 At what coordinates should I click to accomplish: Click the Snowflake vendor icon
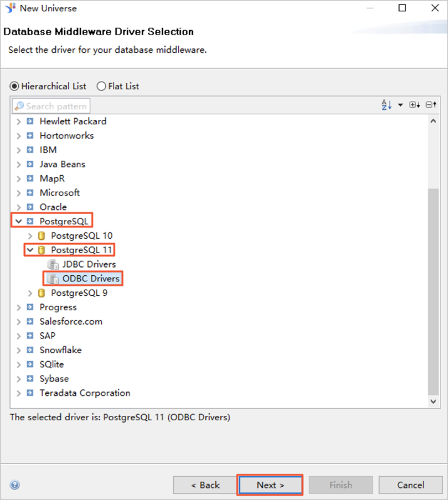point(30,350)
